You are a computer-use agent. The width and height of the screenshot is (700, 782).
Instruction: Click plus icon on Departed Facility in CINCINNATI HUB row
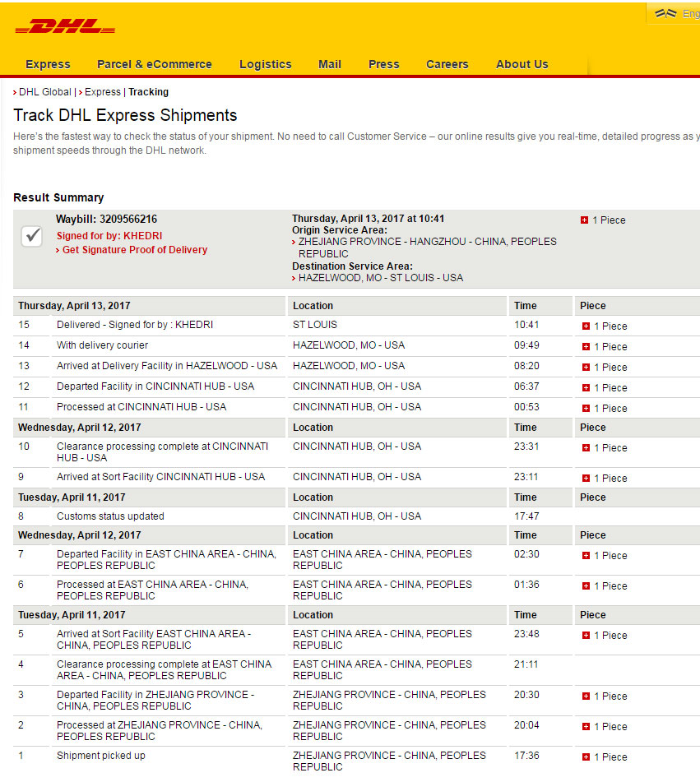tap(586, 388)
